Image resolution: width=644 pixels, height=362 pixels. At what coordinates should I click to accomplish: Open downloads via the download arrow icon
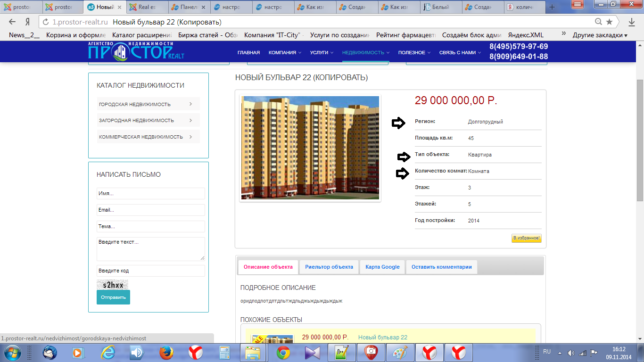point(632,22)
